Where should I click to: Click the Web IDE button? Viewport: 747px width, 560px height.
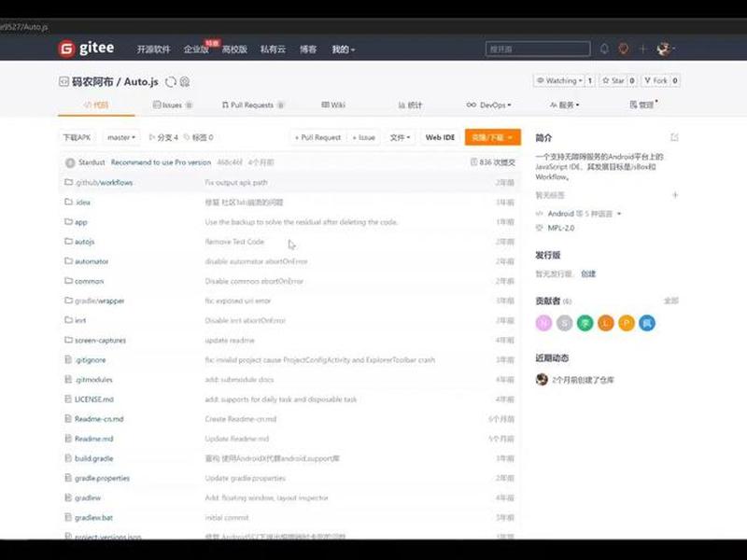(x=440, y=137)
